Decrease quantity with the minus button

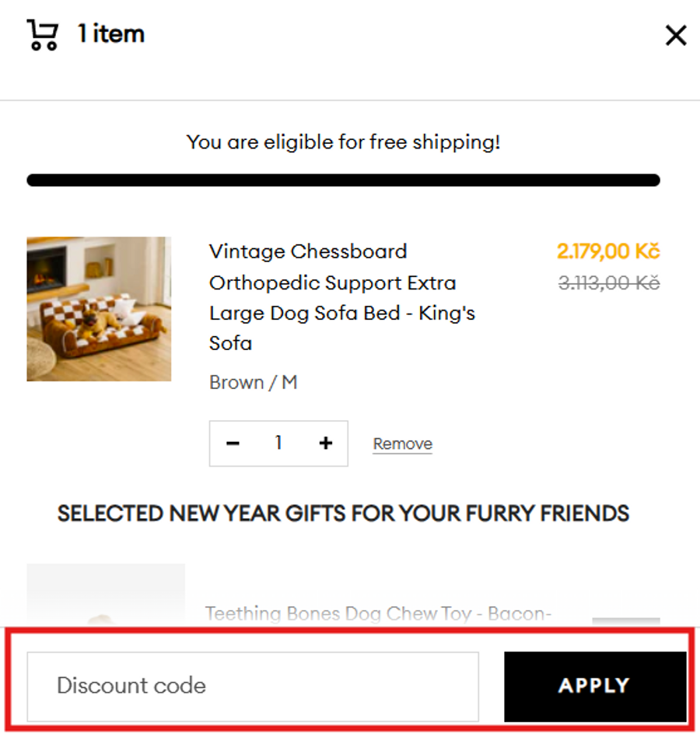click(233, 444)
